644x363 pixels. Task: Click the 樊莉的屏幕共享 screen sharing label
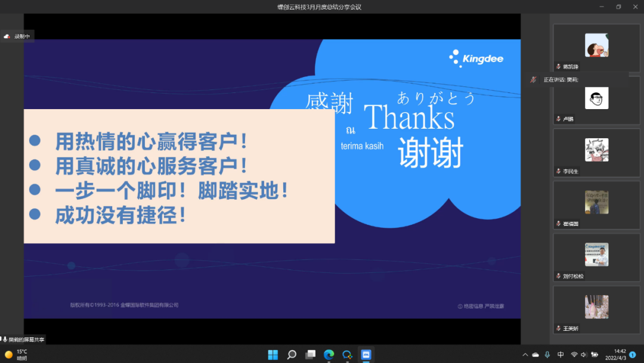pos(27,340)
